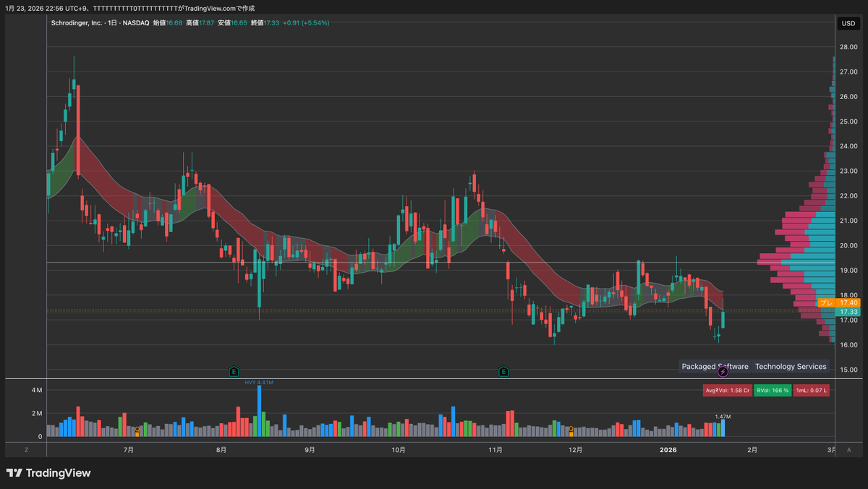
Task: Click the 10月 label on time axis
Action: (398, 450)
